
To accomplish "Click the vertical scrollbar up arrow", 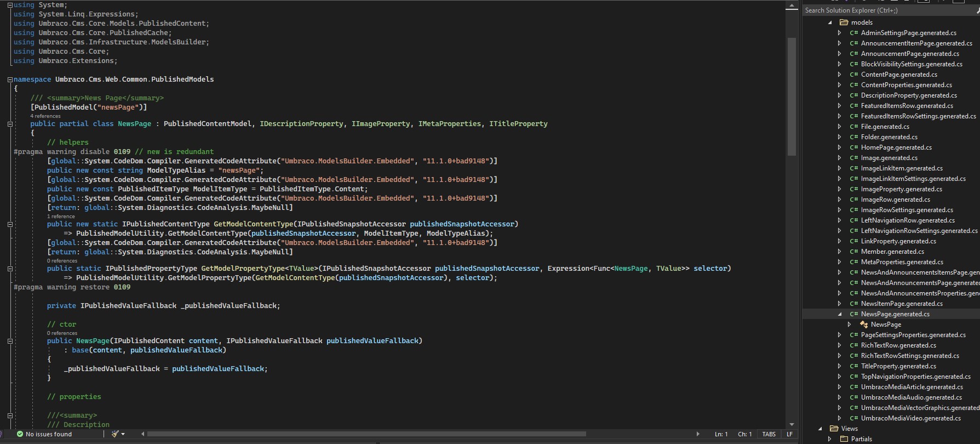I will click(x=791, y=5).
